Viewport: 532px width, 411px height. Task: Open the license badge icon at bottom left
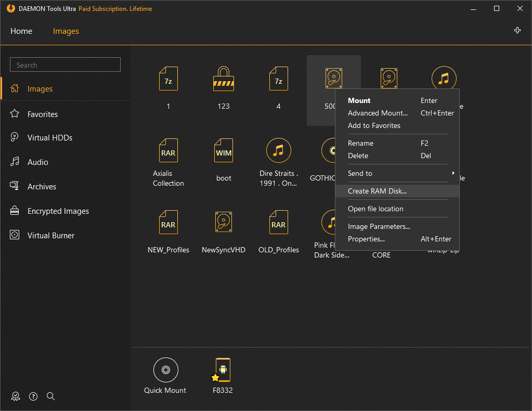[15, 396]
